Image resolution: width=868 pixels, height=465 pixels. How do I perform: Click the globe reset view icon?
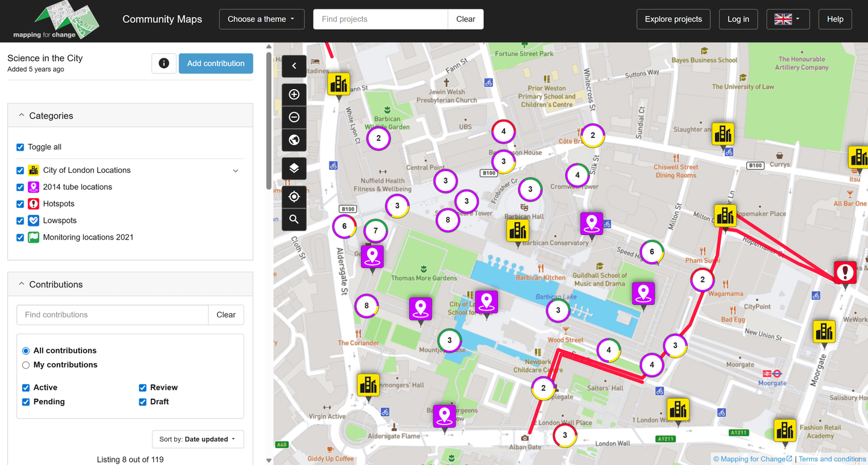pyautogui.click(x=294, y=140)
